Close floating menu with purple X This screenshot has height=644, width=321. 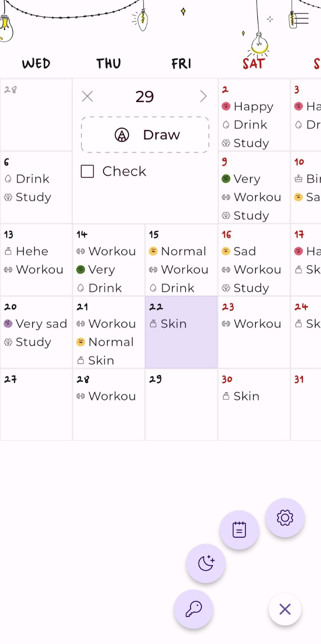pos(285,609)
